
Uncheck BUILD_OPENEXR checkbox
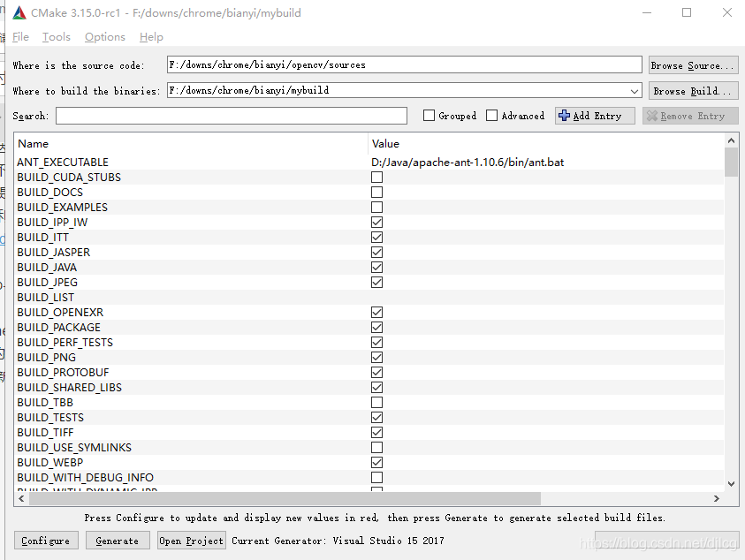click(x=376, y=312)
